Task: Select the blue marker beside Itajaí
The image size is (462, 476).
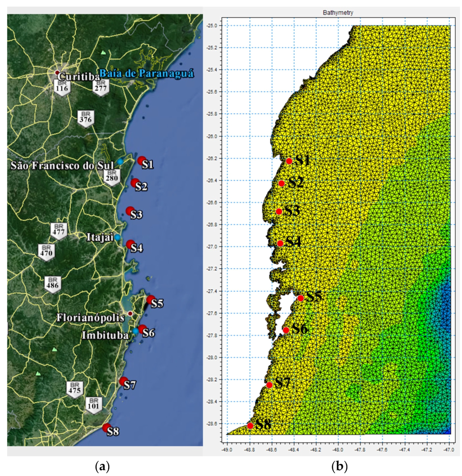Action: (x=117, y=237)
